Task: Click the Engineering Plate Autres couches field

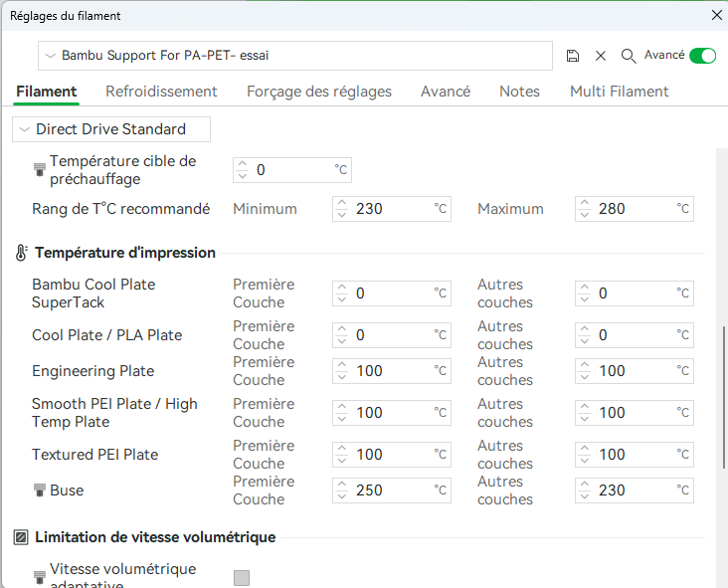Action: coord(635,370)
